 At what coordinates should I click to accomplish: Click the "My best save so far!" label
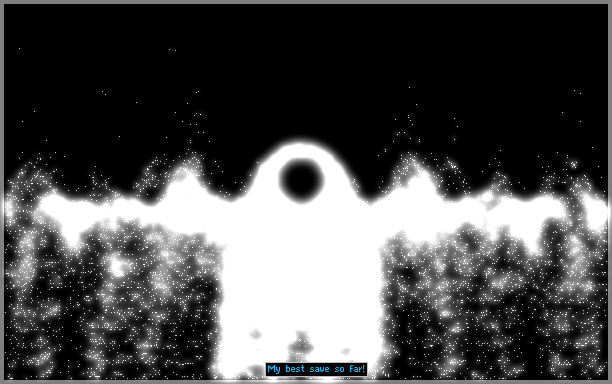[316, 369]
